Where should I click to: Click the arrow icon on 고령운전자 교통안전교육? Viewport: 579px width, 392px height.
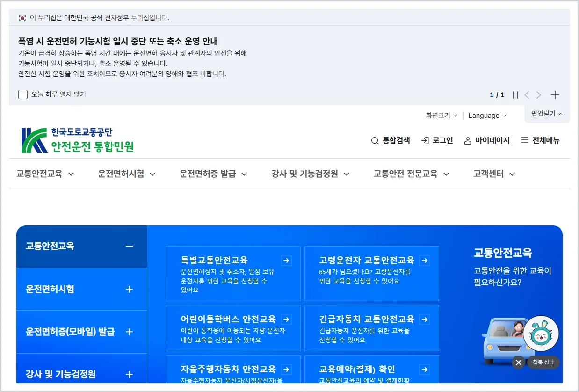click(x=425, y=261)
